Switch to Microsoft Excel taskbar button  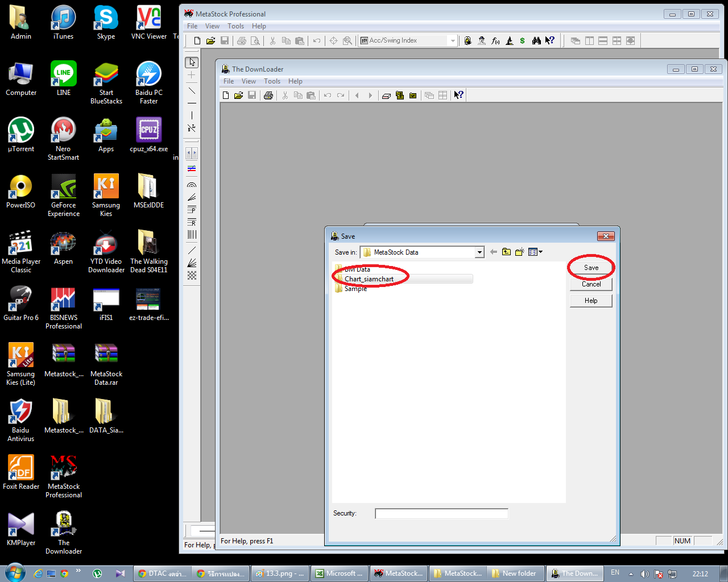339,573
